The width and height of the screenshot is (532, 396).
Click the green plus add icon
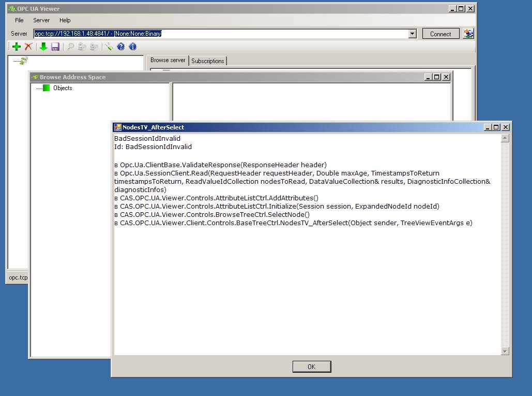[x=17, y=47]
